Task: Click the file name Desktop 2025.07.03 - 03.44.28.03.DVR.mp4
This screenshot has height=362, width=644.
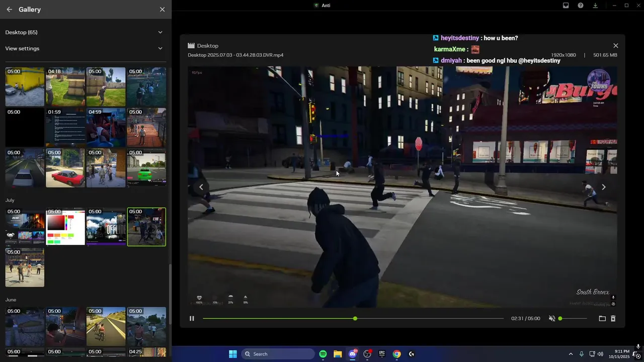Action: pos(235,55)
